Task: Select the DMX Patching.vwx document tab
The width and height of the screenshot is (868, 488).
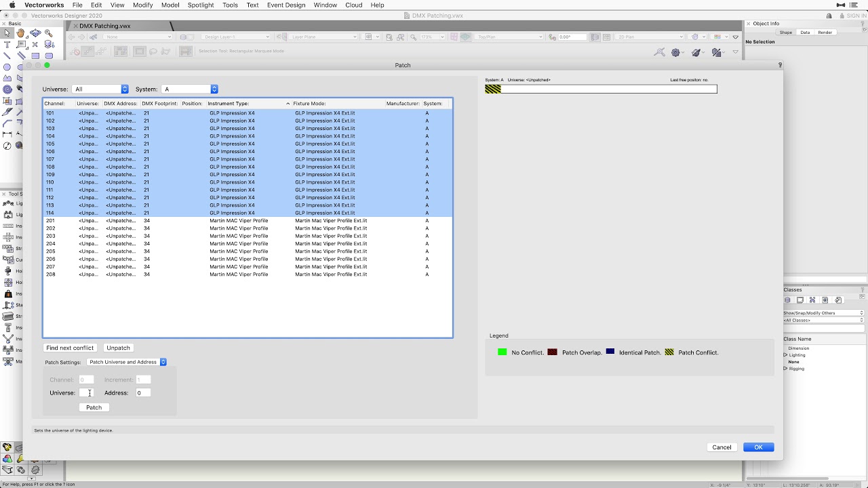Action: pos(105,26)
